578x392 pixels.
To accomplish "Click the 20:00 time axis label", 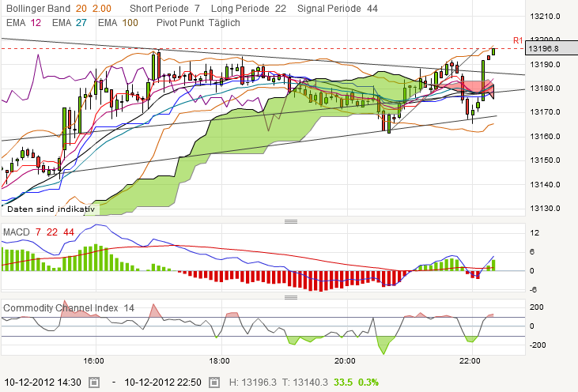I will click(345, 361).
